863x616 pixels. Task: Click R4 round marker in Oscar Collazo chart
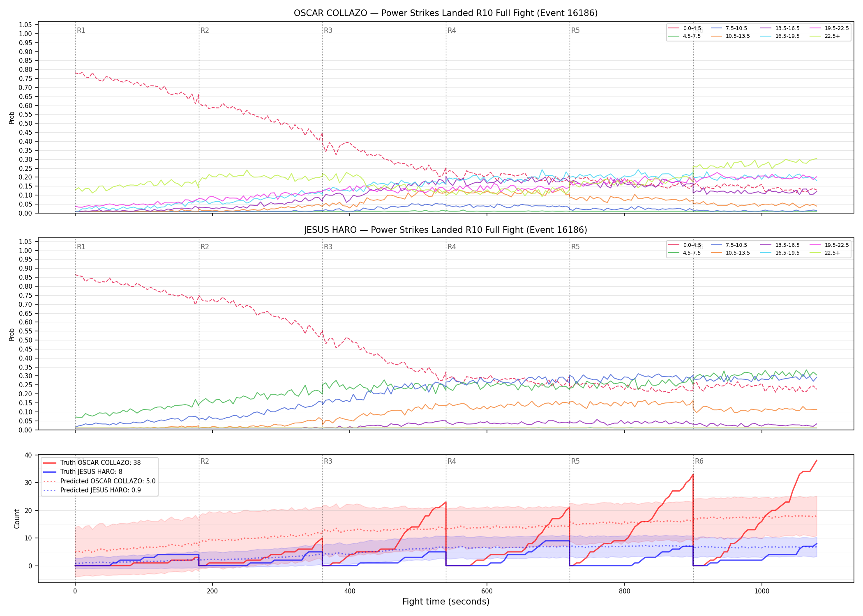(x=452, y=30)
